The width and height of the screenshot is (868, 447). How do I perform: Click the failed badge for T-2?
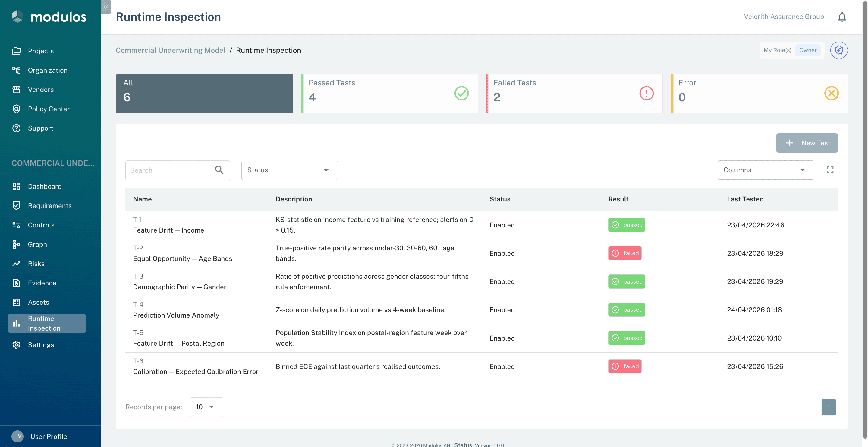(x=625, y=253)
